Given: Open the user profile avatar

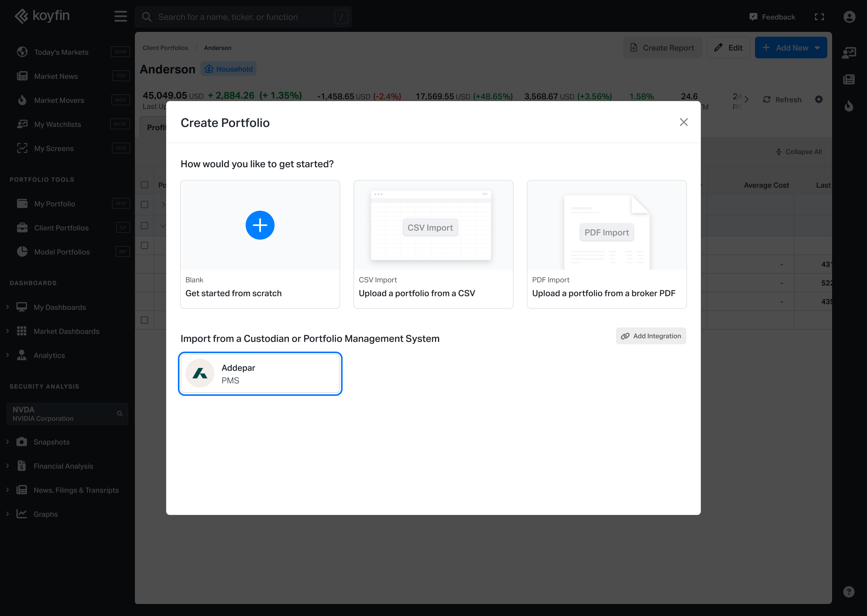Looking at the screenshot, I should (849, 17).
